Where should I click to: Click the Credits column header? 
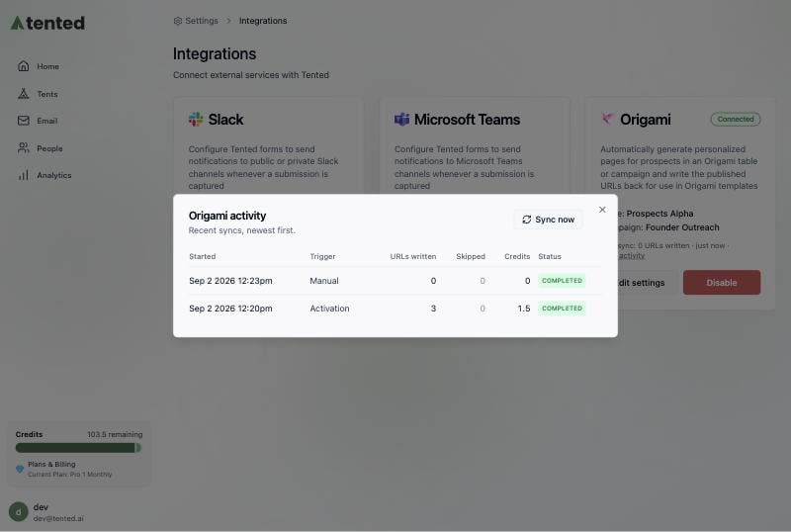coord(517,256)
